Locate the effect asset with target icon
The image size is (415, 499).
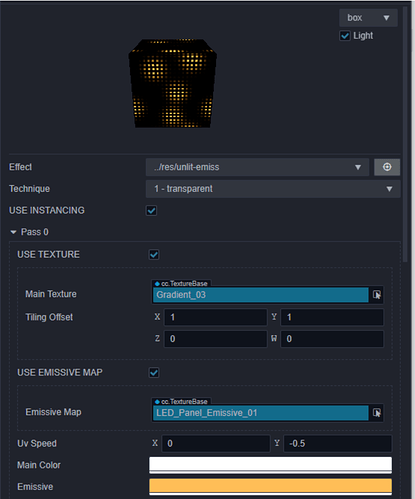pyautogui.click(x=387, y=167)
